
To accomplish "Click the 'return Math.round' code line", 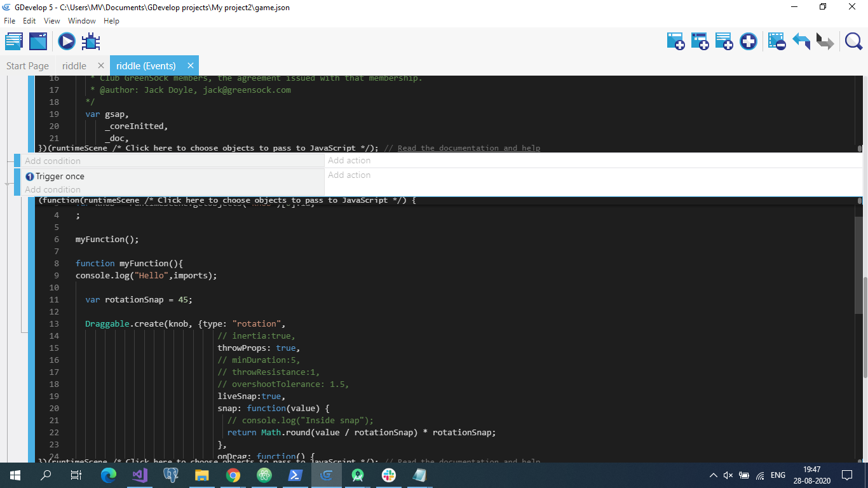I will click(x=361, y=432).
